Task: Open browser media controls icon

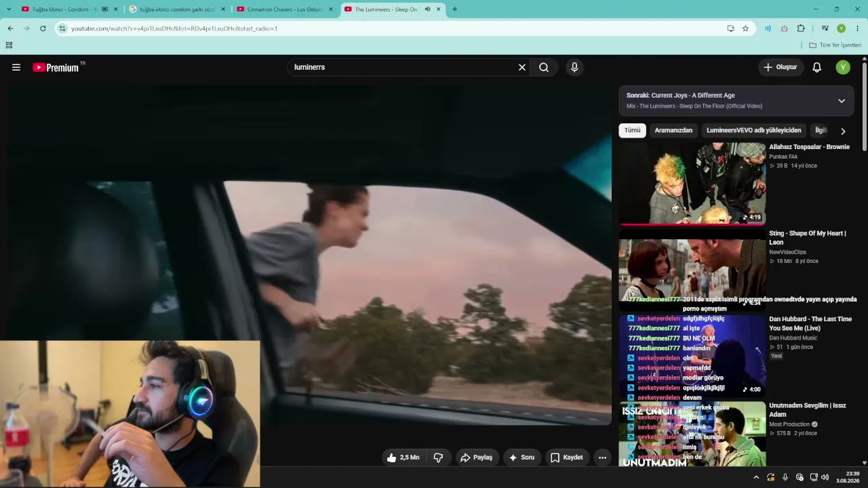Action: click(x=825, y=28)
